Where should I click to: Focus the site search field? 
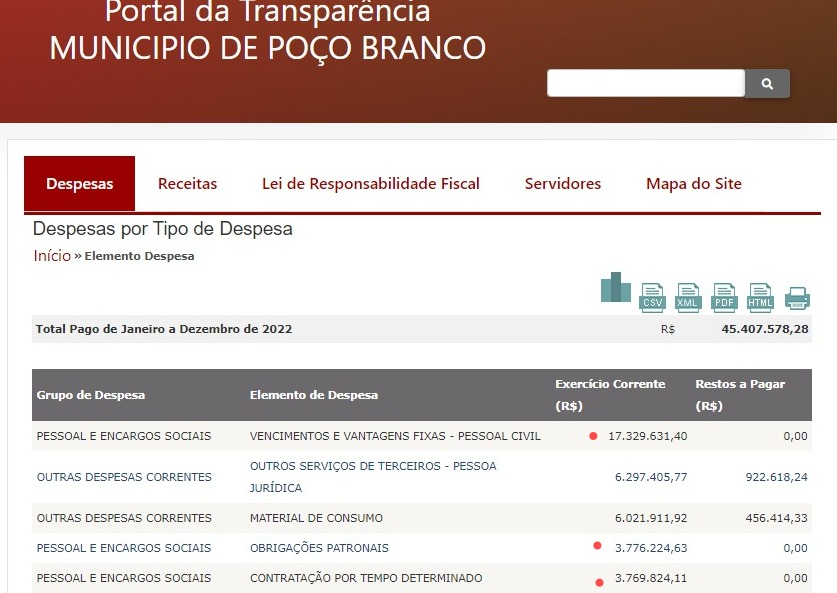click(x=646, y=83)
